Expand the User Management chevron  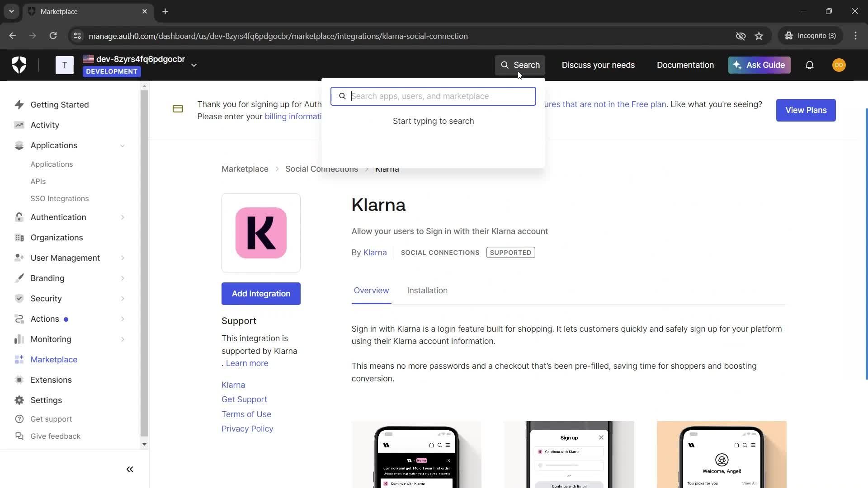point(123,258)
